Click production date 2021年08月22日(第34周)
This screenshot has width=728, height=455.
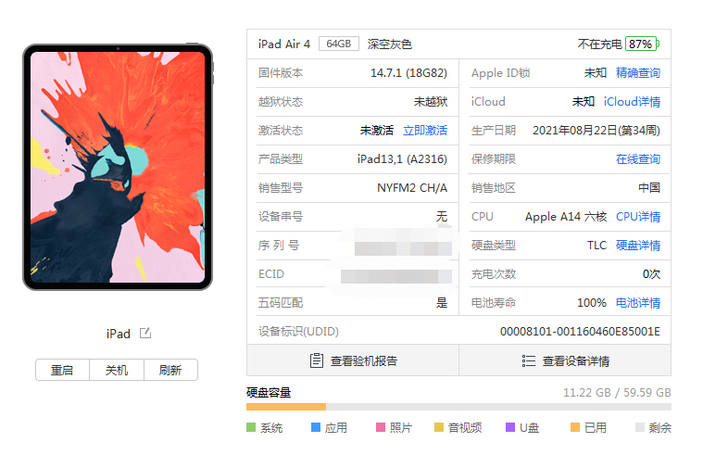[596, 130]
